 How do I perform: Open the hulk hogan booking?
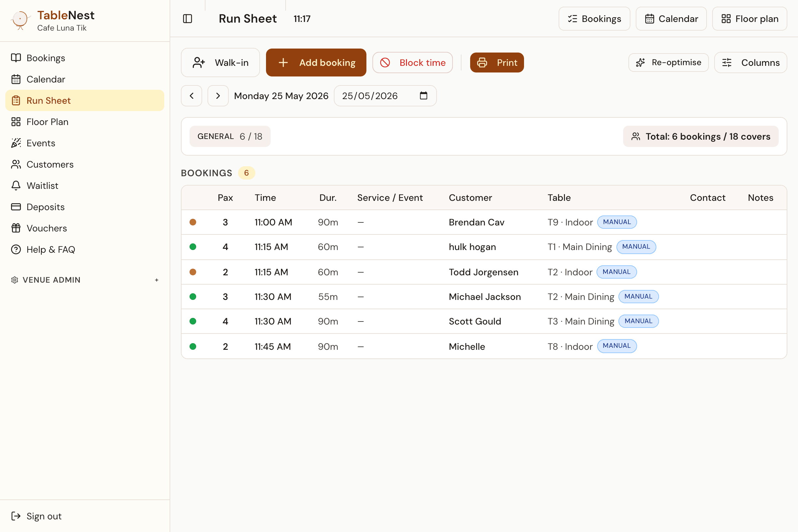(x=484, y=247)
